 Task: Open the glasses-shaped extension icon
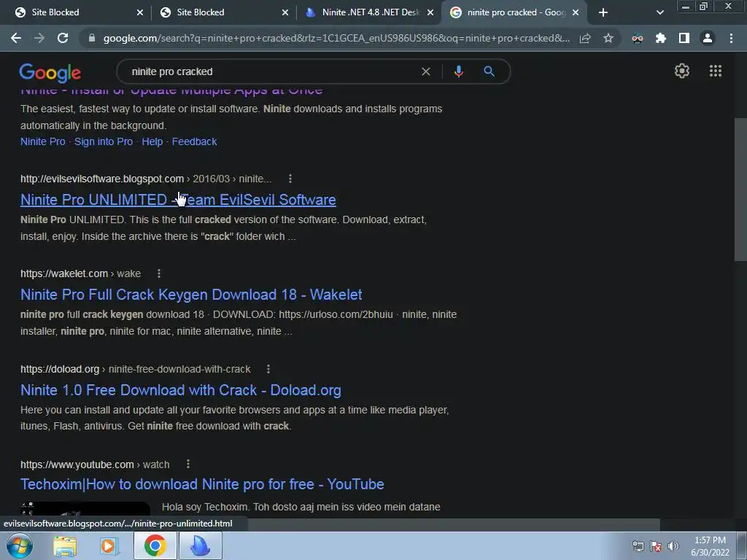pos(638,38)
